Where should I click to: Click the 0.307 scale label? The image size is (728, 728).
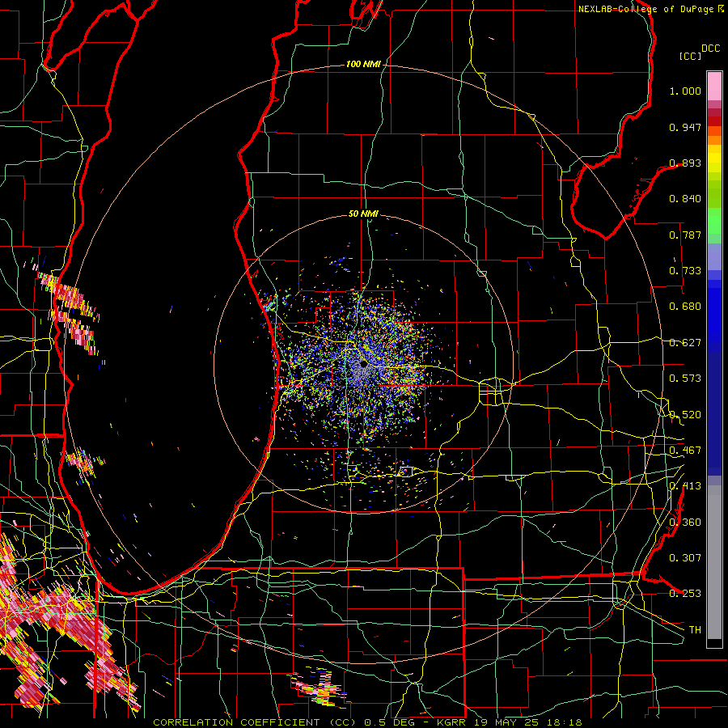coord(685,558)
